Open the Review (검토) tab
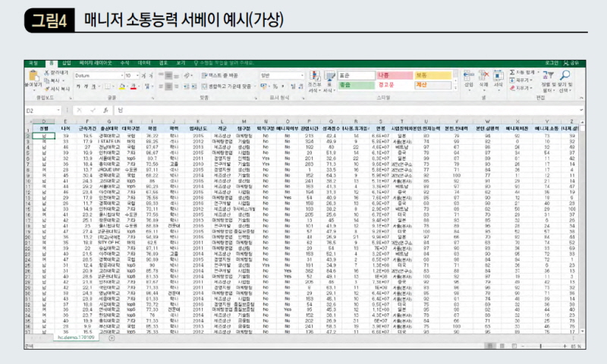 pos(163,63)
